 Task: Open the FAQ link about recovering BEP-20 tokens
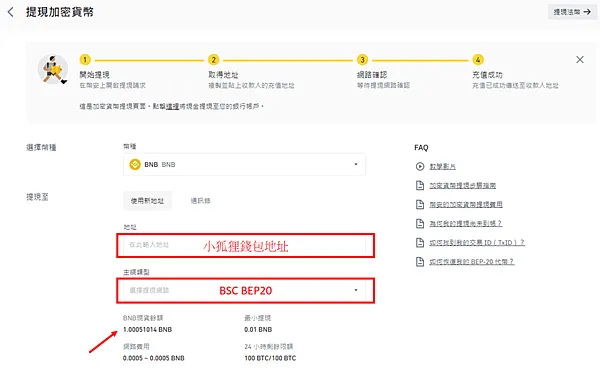[x=471, y=262]
